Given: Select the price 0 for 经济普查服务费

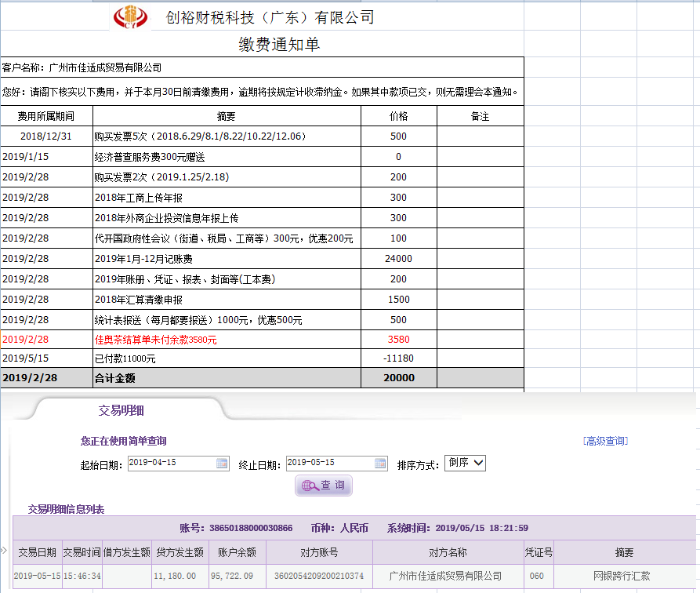Looking at the screenshot, I should (399, 157).
